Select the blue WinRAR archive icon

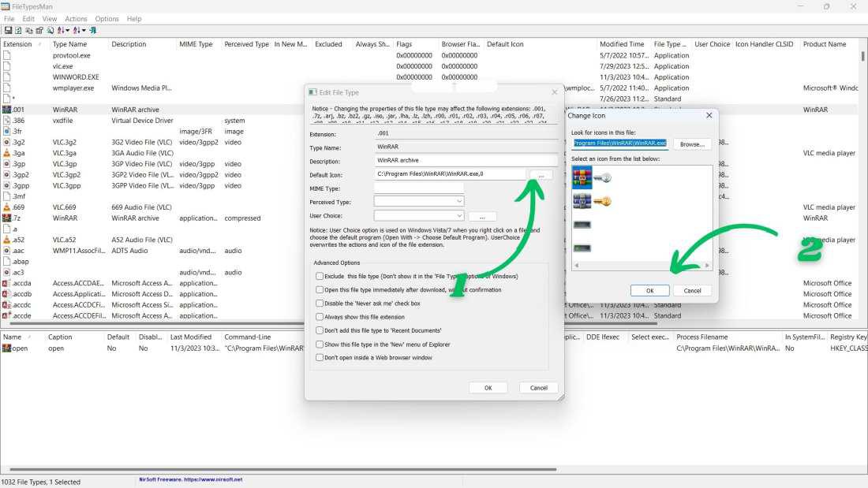click(x=582, y=201)
